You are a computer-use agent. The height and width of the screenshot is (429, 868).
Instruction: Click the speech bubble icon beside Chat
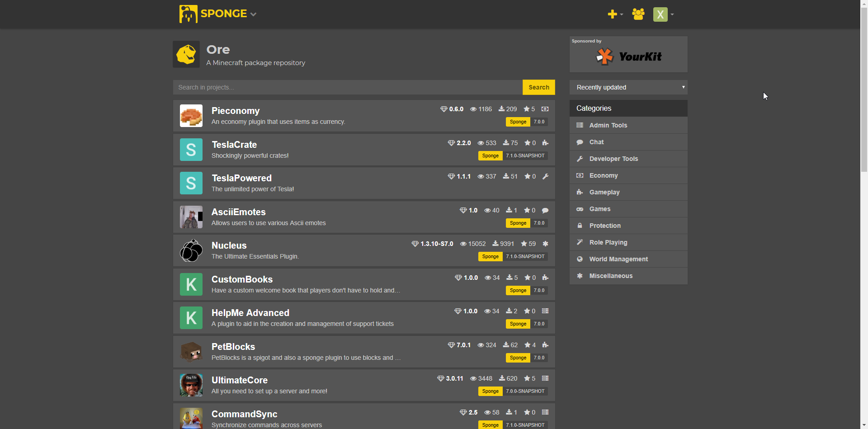[580, 142]
